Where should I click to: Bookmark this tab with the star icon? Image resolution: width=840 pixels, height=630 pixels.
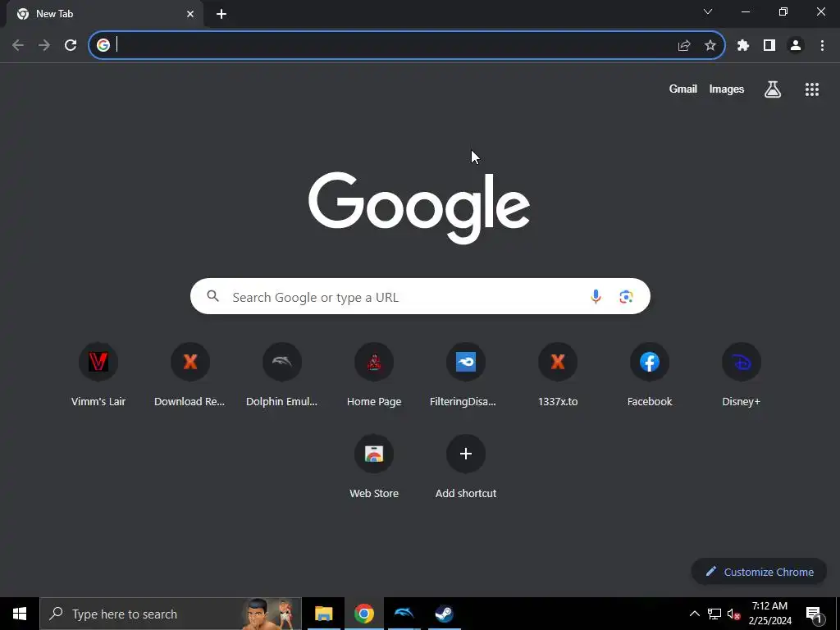[x=710, y=46]
